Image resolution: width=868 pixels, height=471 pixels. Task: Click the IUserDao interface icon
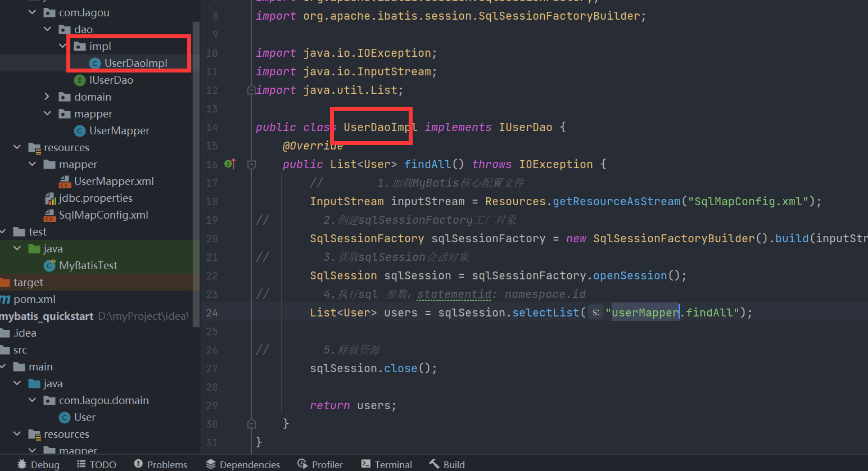click(x=80, y=80)
